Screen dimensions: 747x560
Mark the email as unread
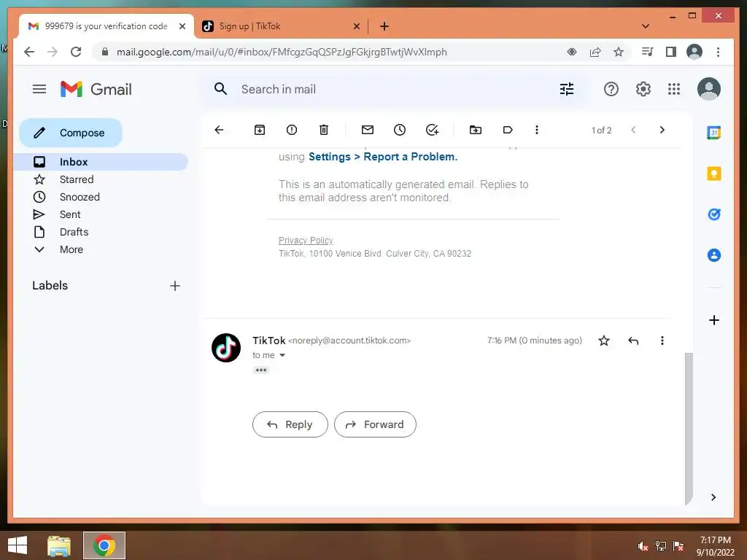coord(368,130)
